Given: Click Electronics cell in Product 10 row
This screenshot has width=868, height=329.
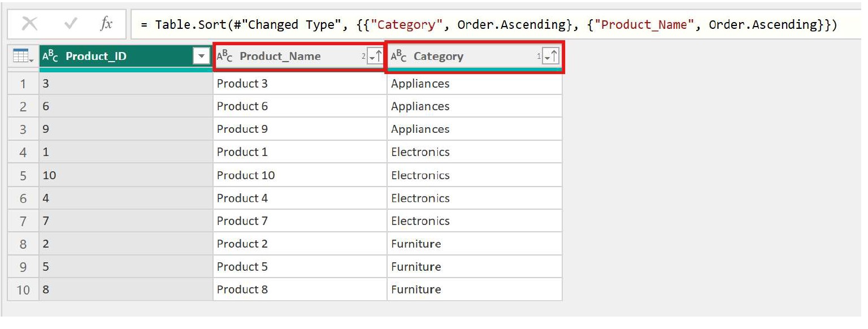Looking at the screenshot, I should click(x=475, y=175).
